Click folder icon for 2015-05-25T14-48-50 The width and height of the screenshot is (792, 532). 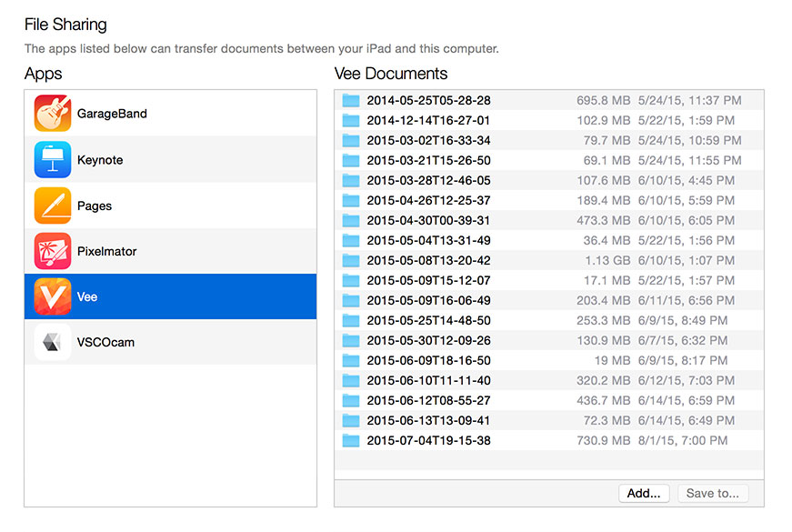click(x=351, y=320)
